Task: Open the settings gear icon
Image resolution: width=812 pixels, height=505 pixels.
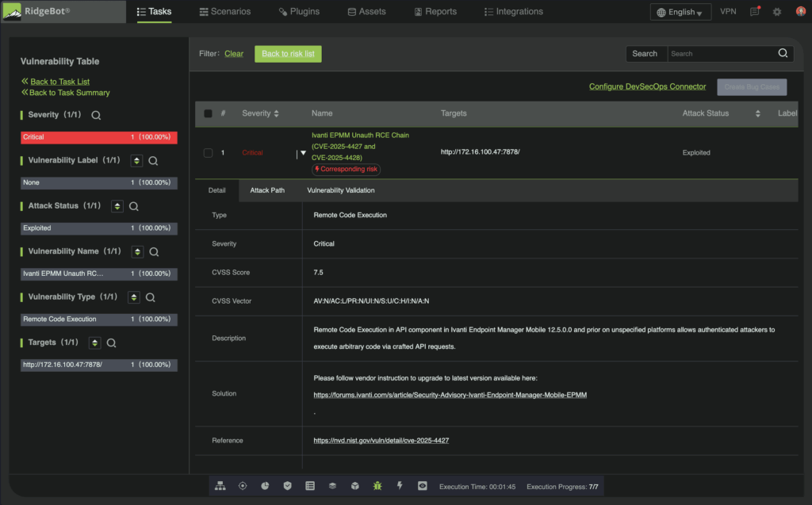Action: coord(777,11)
